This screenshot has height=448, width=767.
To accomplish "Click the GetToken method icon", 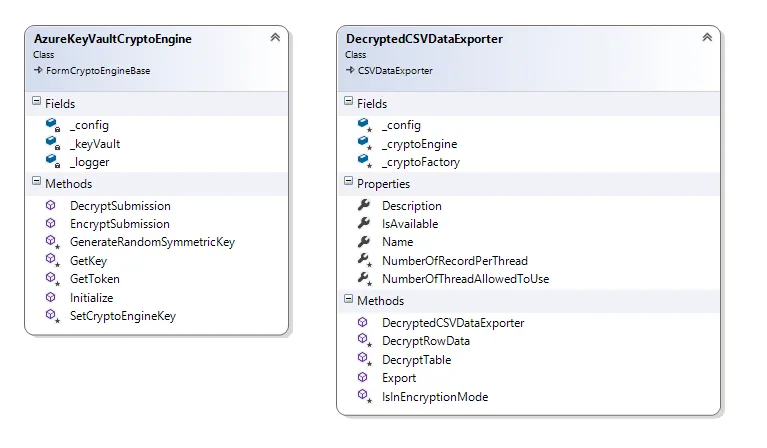I will point(52,278).
